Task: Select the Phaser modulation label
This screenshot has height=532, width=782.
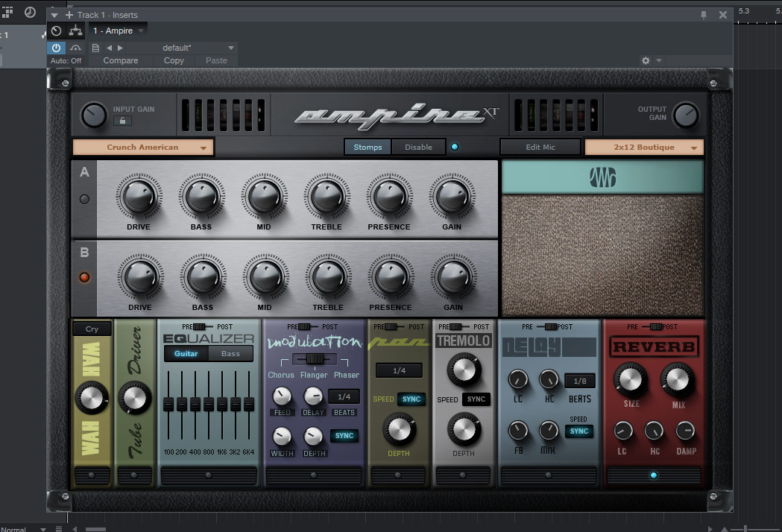Action: pyautogui.click(x=346, y=375)
